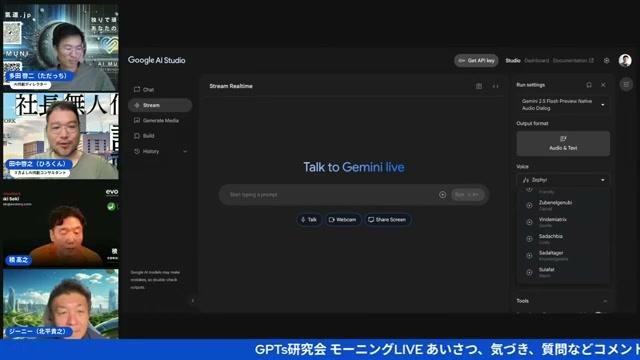
Task: Click the Generate Media icon
Action: pos(137,120)
